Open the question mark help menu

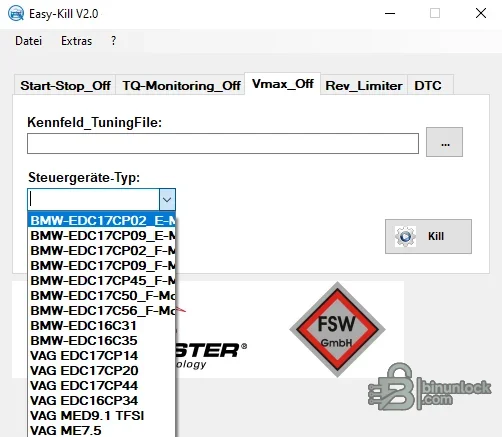(x=114, y=41)
